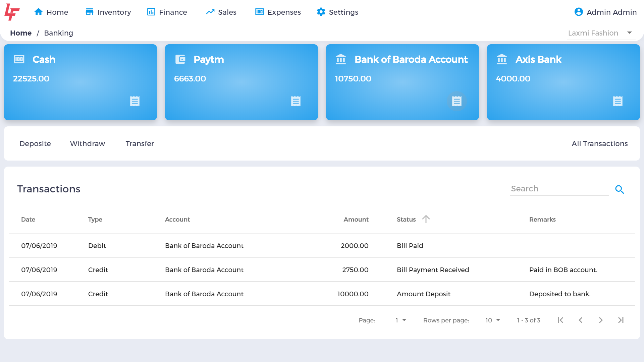Go to previous page of transactions
Screen dimensions: 644x362
click(581, 320)
